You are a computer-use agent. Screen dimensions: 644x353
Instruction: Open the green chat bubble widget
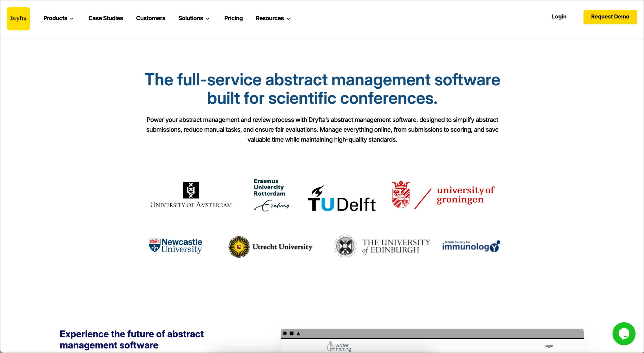coord(624,334)
